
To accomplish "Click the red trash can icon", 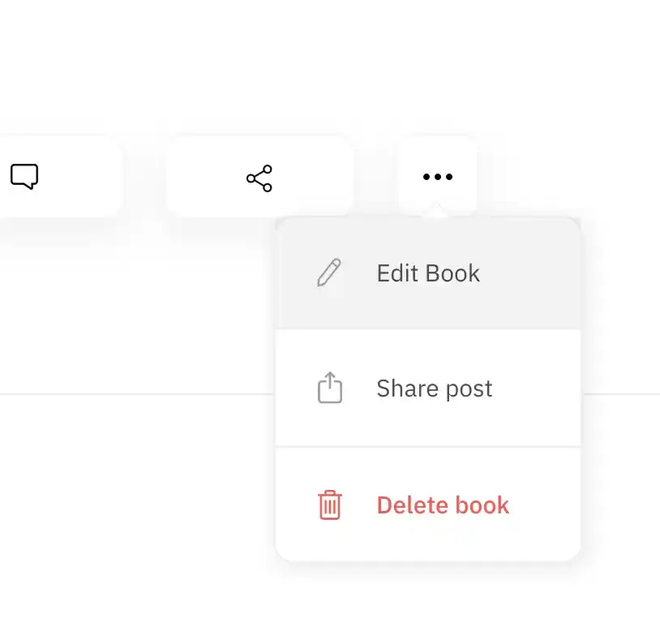I will (329, 504).
